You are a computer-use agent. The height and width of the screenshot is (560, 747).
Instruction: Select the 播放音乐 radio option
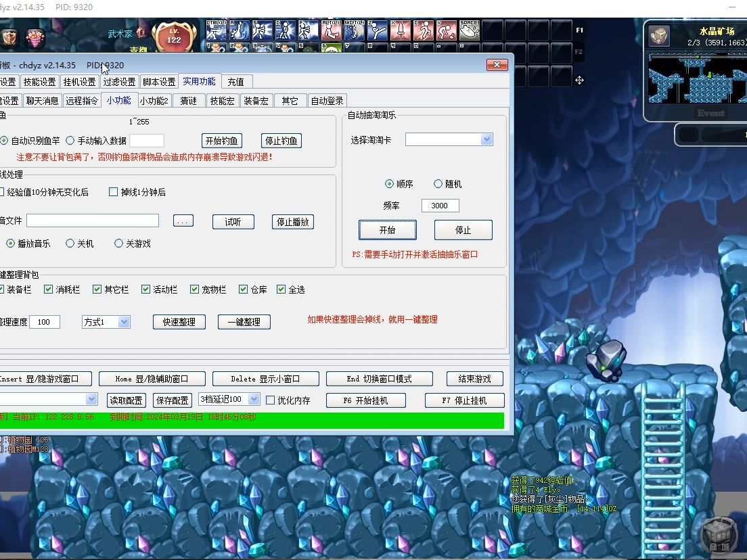coord(10,243)
